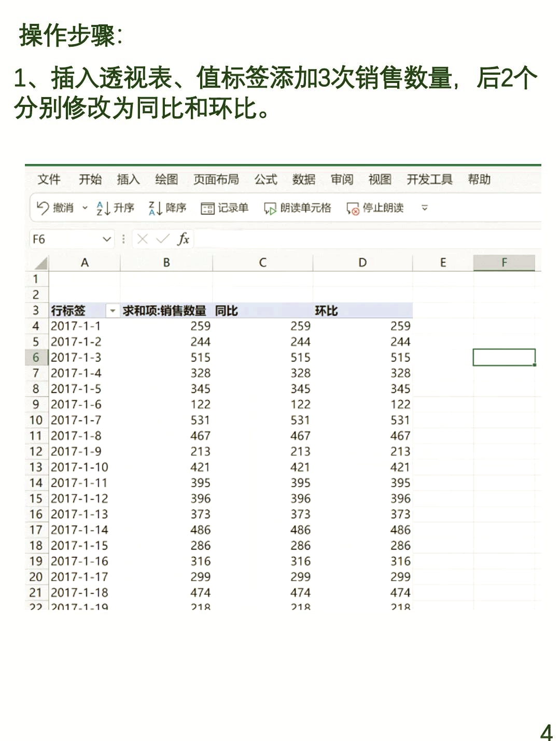Select the active cell F6

coord(504,358)
